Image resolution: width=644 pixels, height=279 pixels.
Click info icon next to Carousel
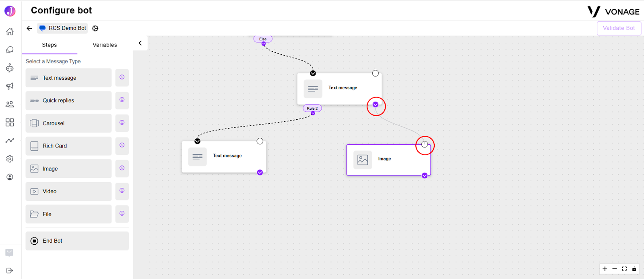click(122, 123)
